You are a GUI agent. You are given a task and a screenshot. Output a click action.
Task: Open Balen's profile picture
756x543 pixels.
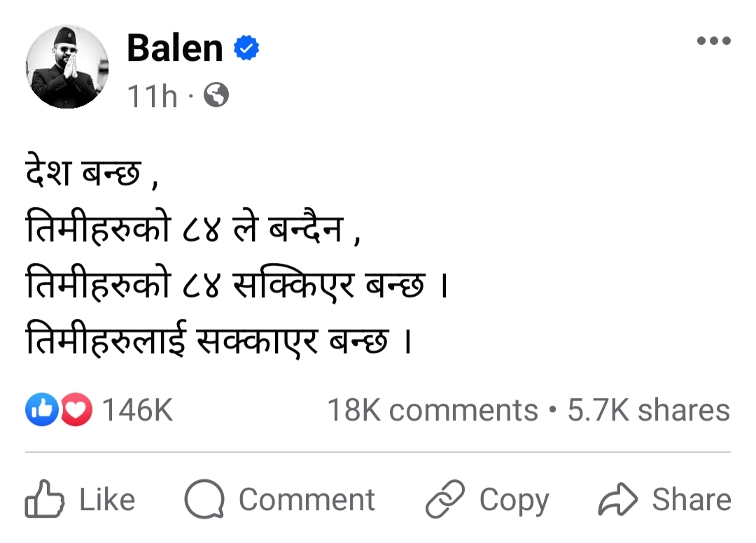(x=67, y=67)
